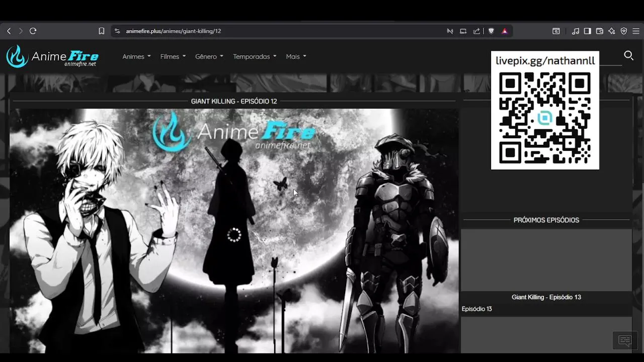This screenshot has width=644, height=362.
Task: Open Brave Rewards triangle icon
Action: 505,31
